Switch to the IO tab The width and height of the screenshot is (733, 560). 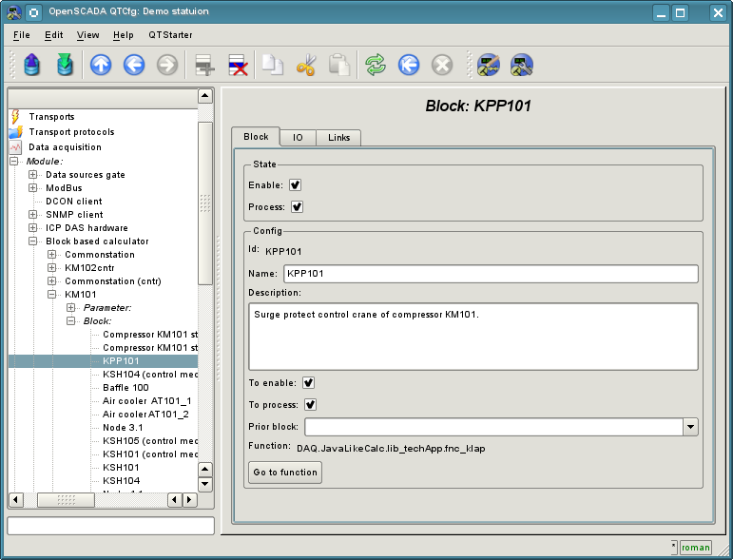[x=298, y=138]
